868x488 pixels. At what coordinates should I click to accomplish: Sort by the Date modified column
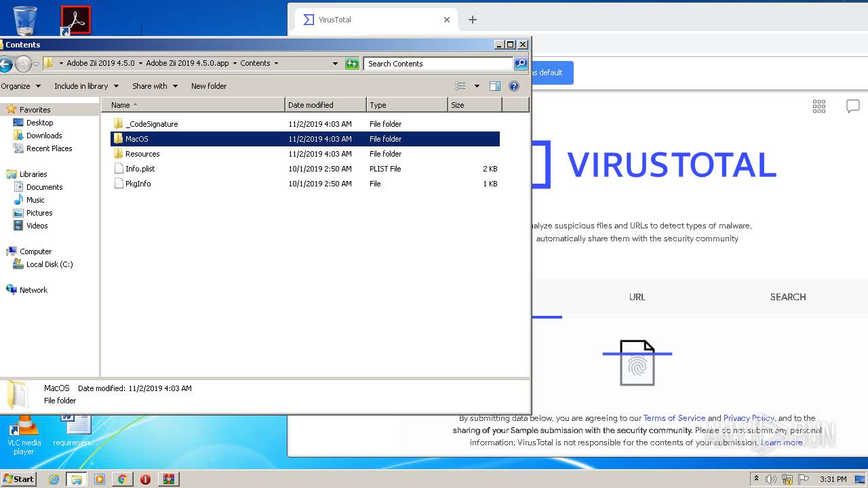coord(326,105)
